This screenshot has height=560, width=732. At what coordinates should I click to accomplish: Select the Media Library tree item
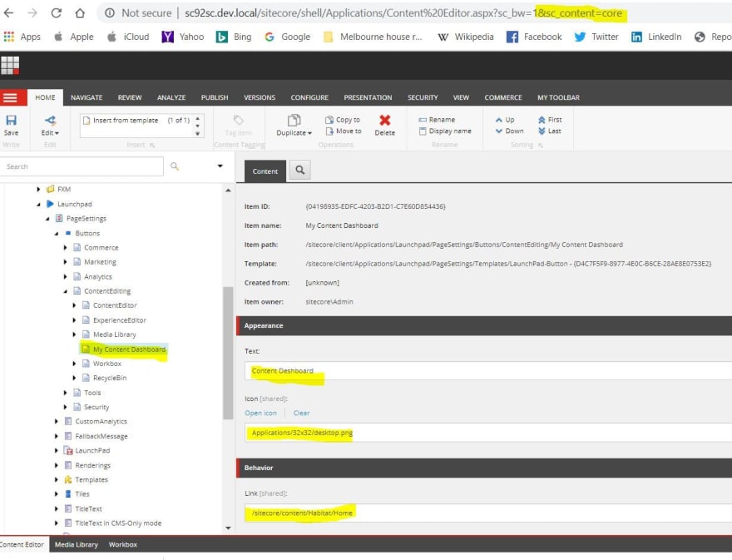point(115,335)
